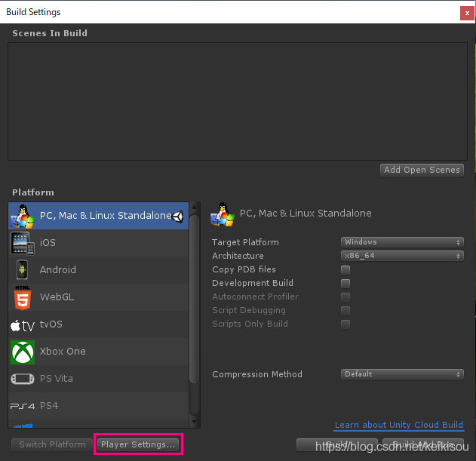
Task: Enable the Development Build checkbox
Action: [x=345, y=284]
